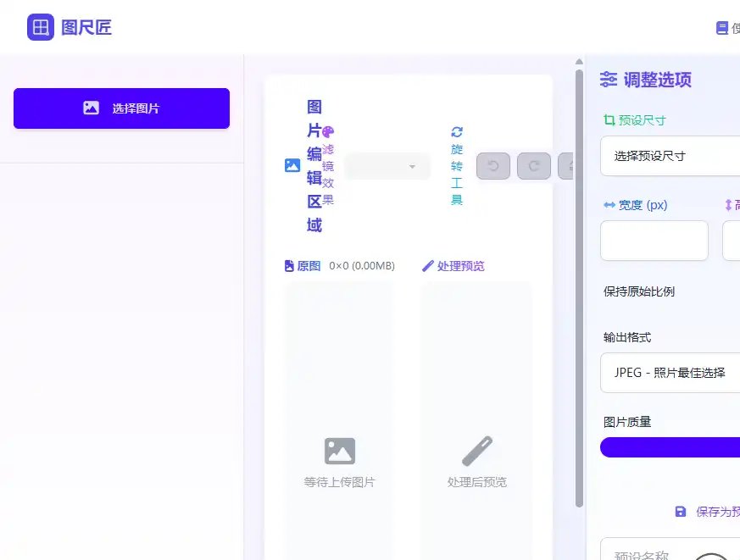Click the 处理预览 label
Image resolution: width=740 pixels, height=560 pixels.
(x=460, y=266)
